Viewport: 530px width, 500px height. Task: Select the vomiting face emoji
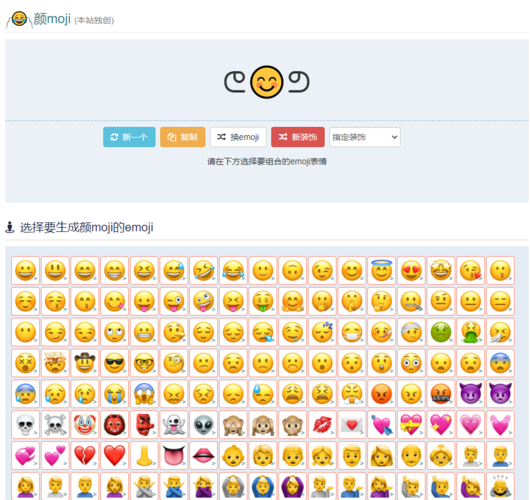(x=471, y=332)
